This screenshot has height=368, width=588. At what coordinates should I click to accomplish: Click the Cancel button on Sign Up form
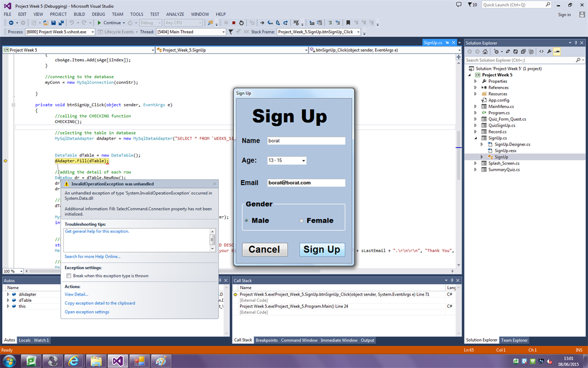pos(265,250)
